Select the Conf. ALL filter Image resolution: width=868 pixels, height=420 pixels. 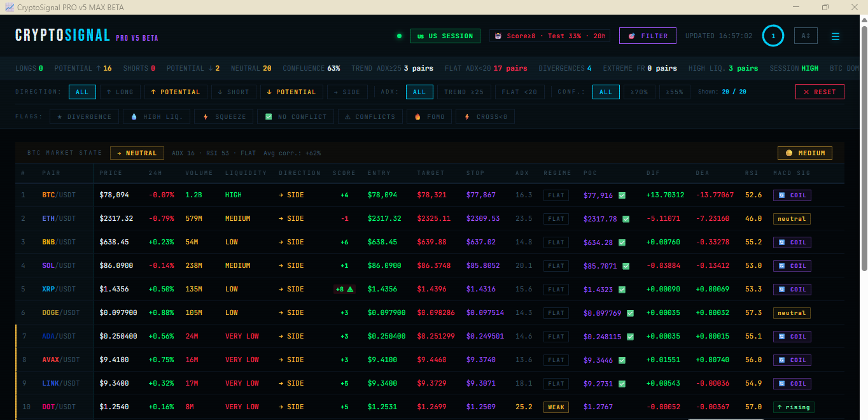606,92
